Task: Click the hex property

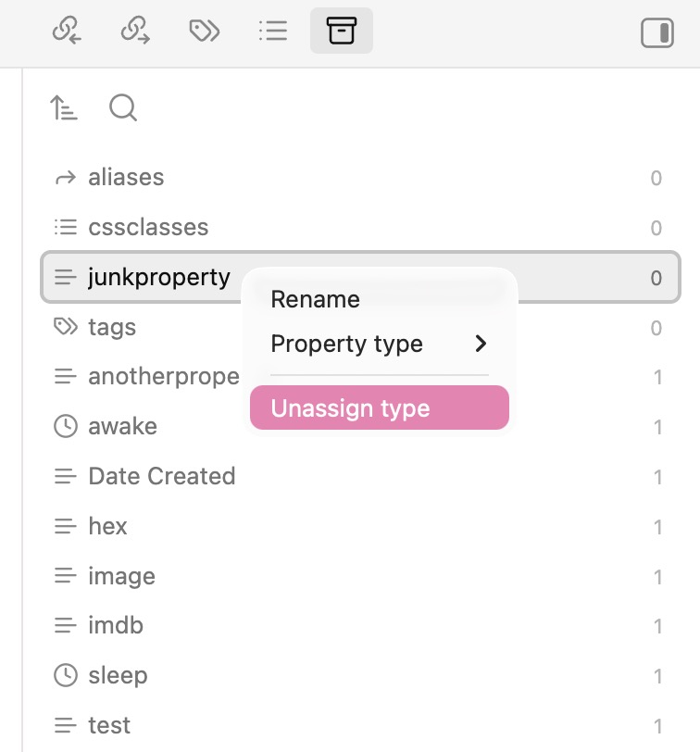Action: 107,527
